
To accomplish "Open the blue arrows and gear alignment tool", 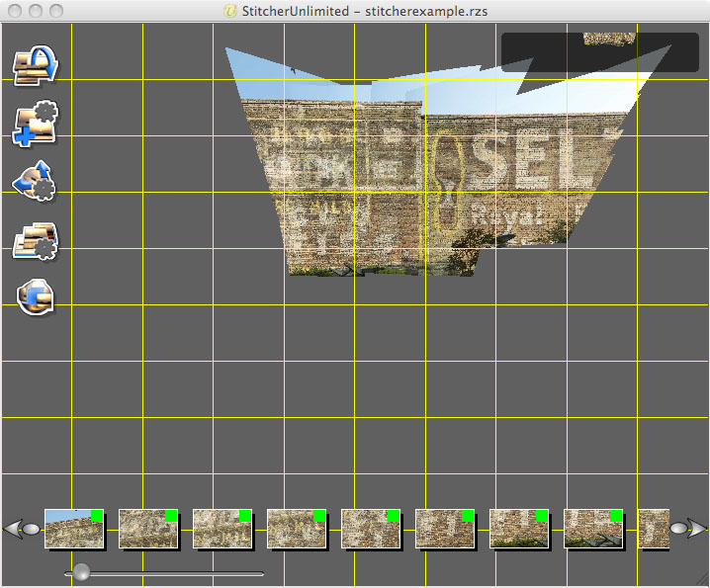I will [x=34, y=180].
